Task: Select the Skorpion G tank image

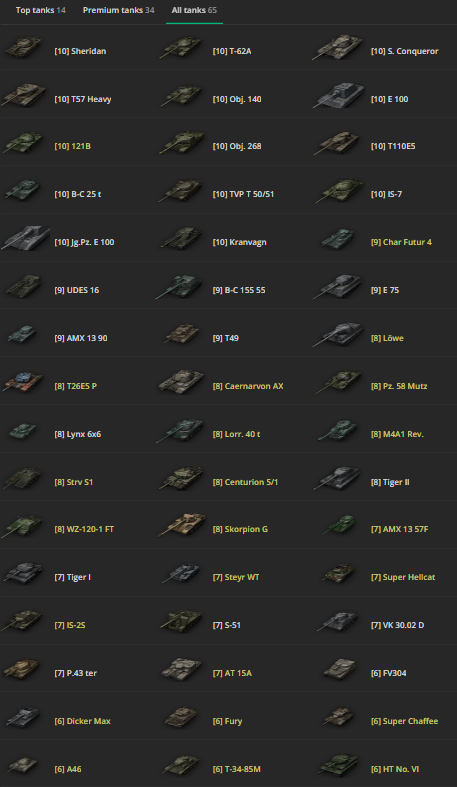Action: 182,526
